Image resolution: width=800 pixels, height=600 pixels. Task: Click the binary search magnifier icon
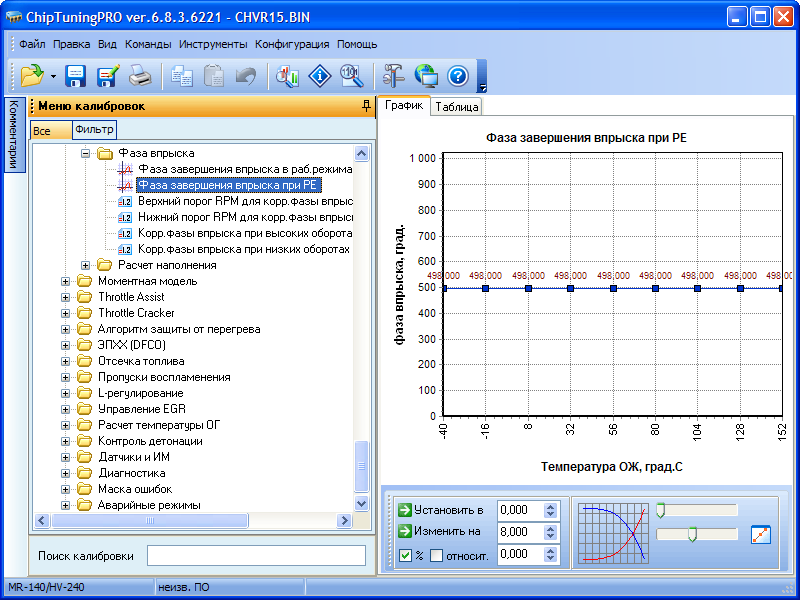click(x=350, y=75)
